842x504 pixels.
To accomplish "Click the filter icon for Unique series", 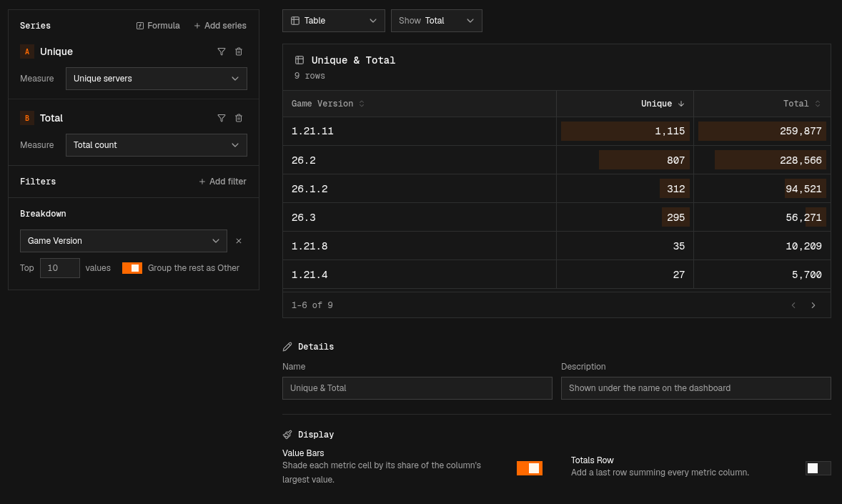I will coord(222,51).
